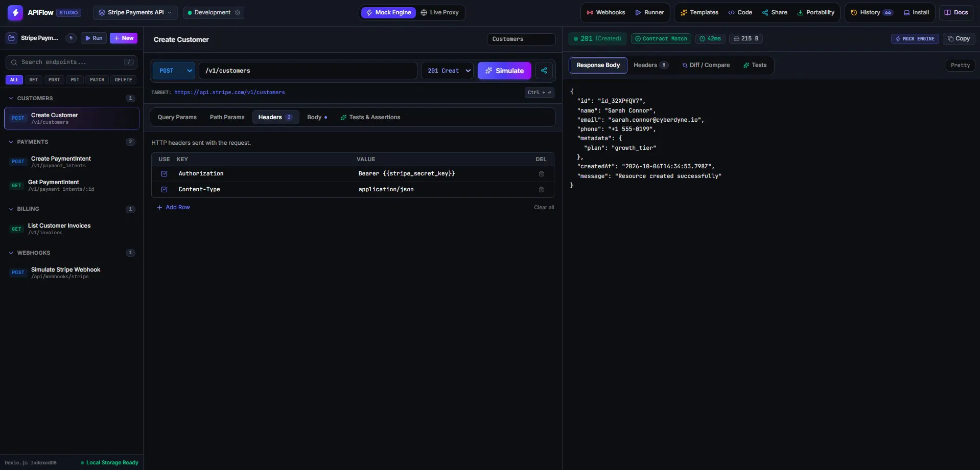
Task: Filter endpoints by GET method
Action: [x=34, y=80]
